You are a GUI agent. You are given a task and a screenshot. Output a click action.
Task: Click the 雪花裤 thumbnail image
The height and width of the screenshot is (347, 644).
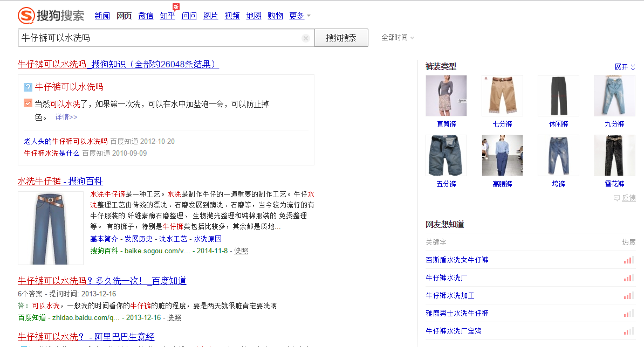[614, 156]
